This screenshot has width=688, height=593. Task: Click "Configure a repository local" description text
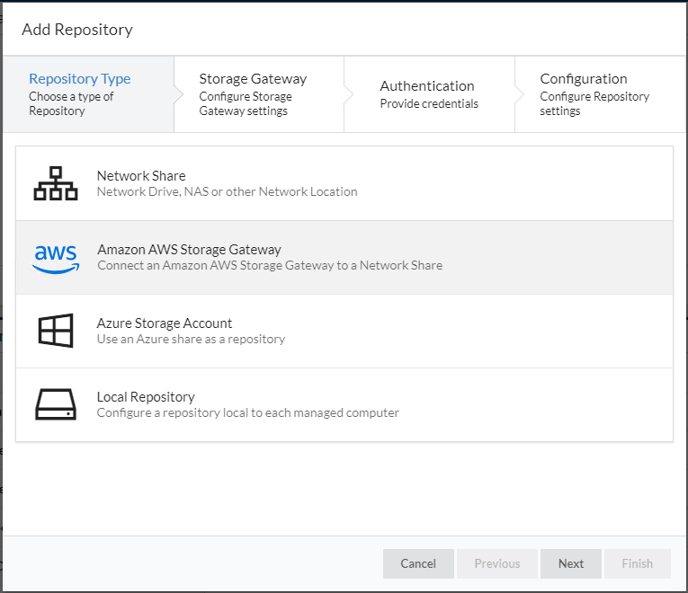[x=248, y=413]
